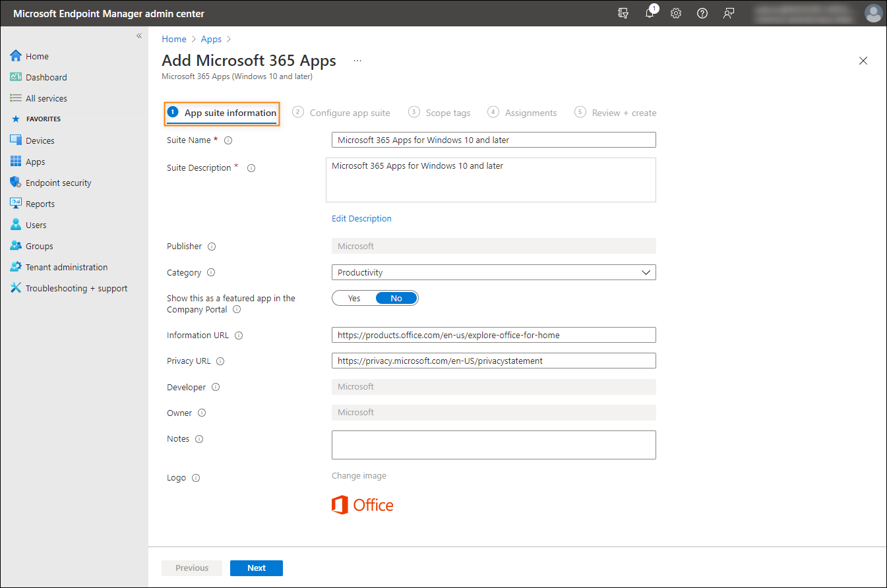This screenshot has height=588, width=887.
Task: Open Home breadcrumb link
Action: 174,39
